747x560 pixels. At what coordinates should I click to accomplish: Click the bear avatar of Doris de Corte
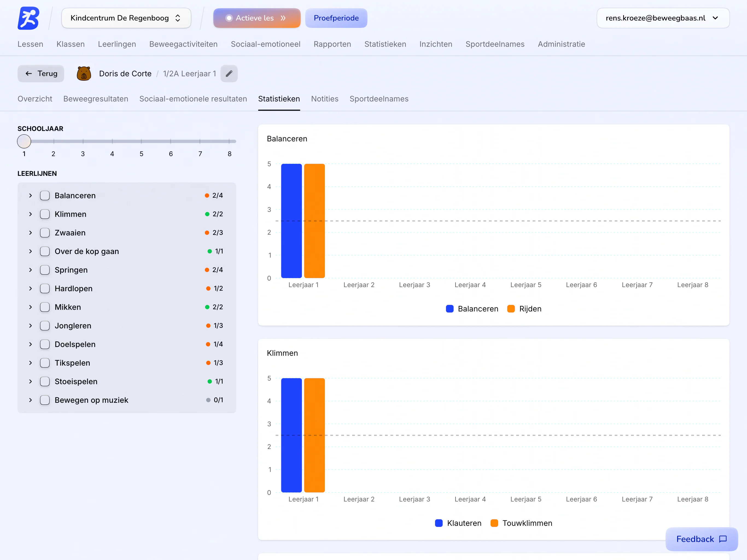pyautogui.click(x=84, y=74)
